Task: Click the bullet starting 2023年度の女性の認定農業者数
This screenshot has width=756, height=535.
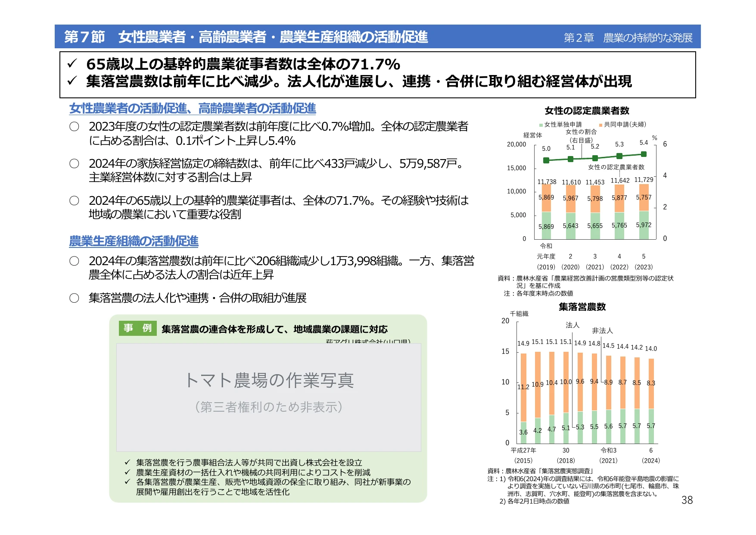Action: [278, 134]
